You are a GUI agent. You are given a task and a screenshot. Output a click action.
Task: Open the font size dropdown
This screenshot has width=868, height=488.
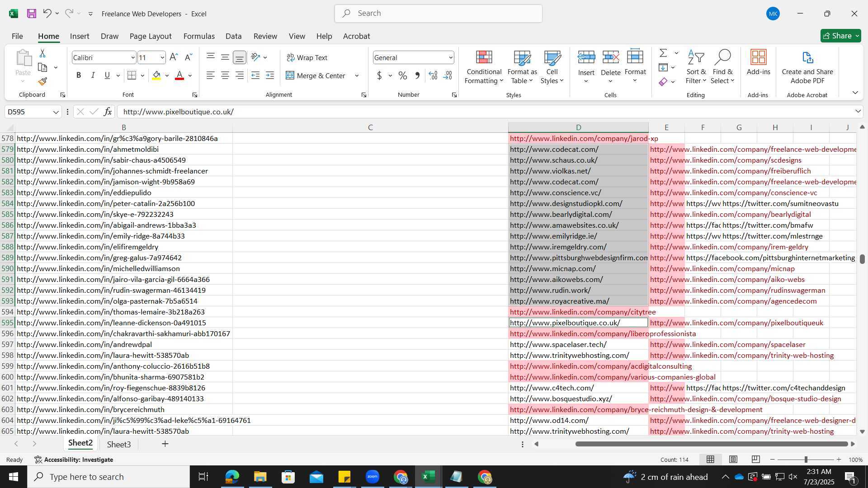[x=162, y=57]
